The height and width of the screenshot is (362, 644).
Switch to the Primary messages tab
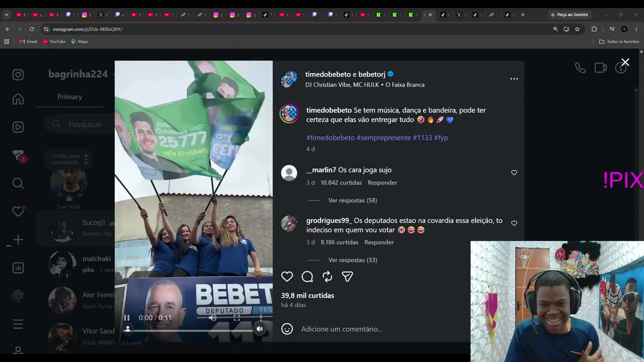coord(69,97)
